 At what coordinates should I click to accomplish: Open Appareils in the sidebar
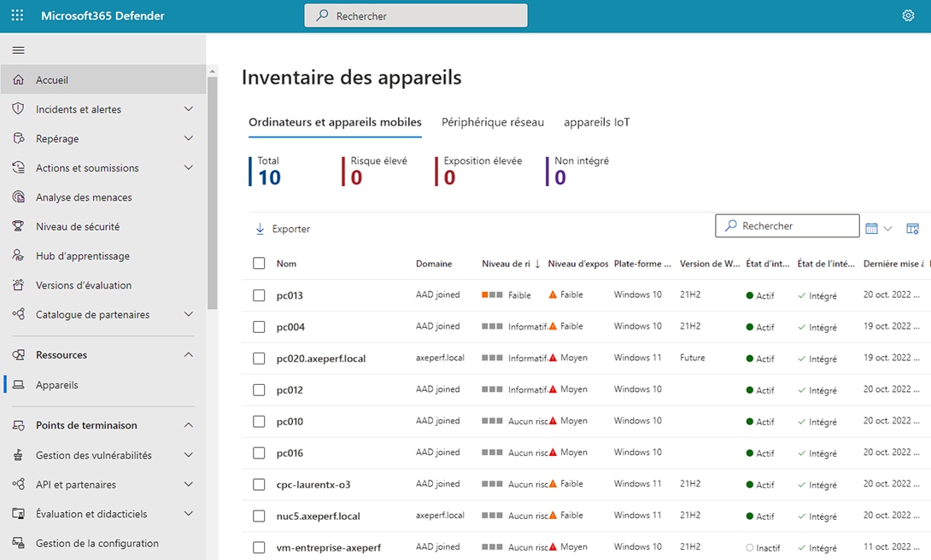[x=56, y=385]
